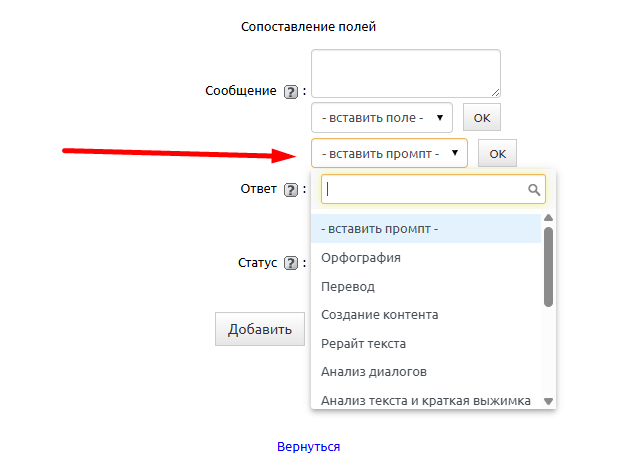Image resolution: width=635 pixels, height=464 pixels.
Task: Choose 'Перевод' from the prompt list
Action: point(348,286)
